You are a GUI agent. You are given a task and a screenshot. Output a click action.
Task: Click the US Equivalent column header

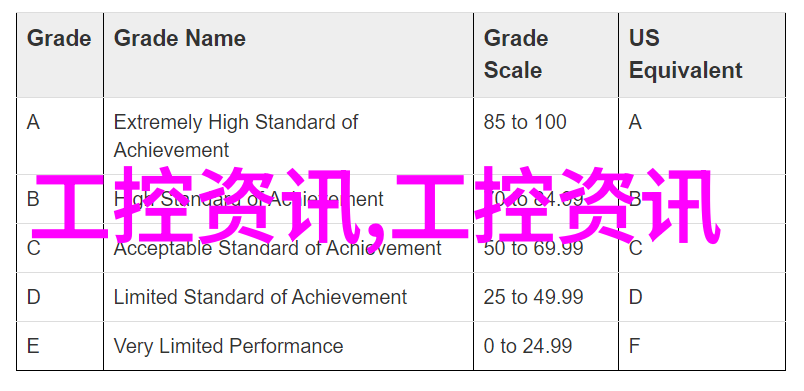702,55
